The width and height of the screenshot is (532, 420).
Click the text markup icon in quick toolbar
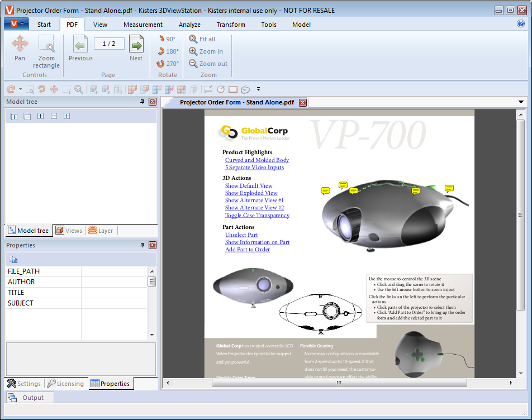(x=208, y=89)
